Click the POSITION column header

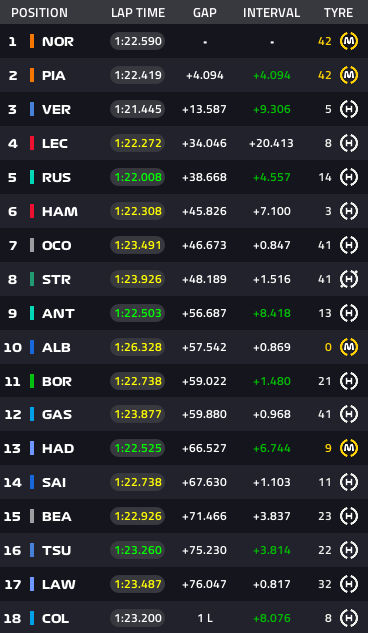click(x=40, y=13)
